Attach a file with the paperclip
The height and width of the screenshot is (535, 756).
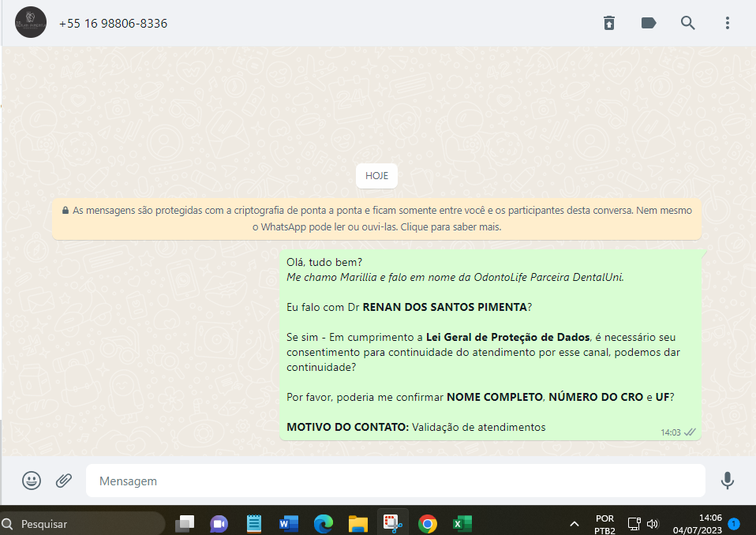(x=64, y=481)
